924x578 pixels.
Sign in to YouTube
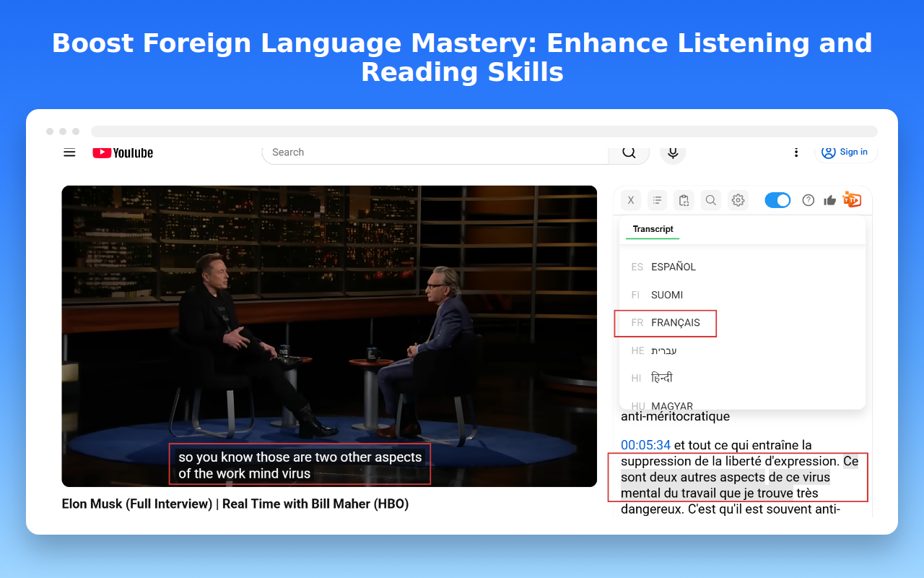(x=845, y=152)
